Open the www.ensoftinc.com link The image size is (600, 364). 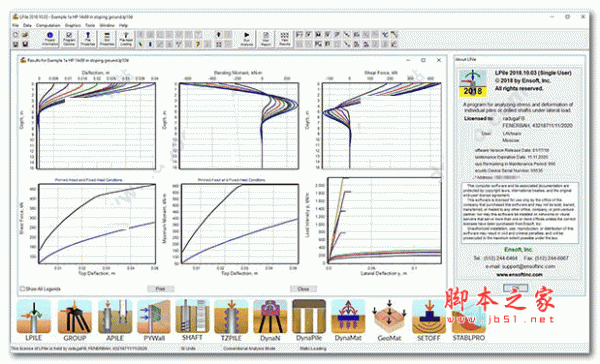(x=519, y=274)
